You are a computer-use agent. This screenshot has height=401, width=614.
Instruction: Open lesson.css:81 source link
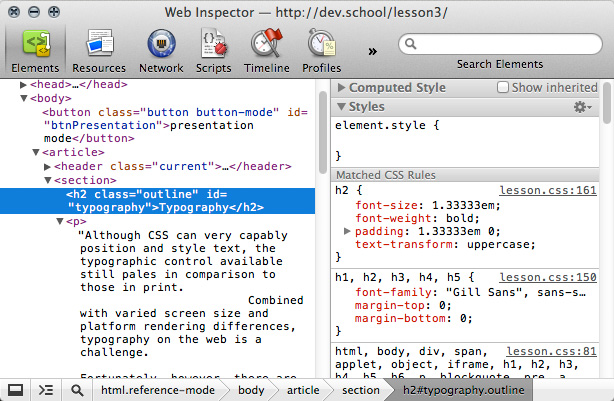coord(551,351)
